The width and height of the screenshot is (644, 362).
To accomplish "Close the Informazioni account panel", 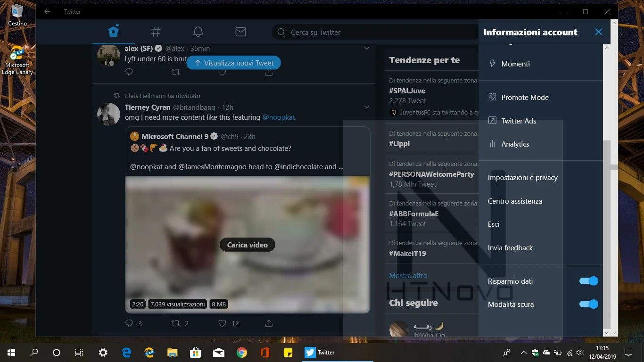I will [598, 32].
